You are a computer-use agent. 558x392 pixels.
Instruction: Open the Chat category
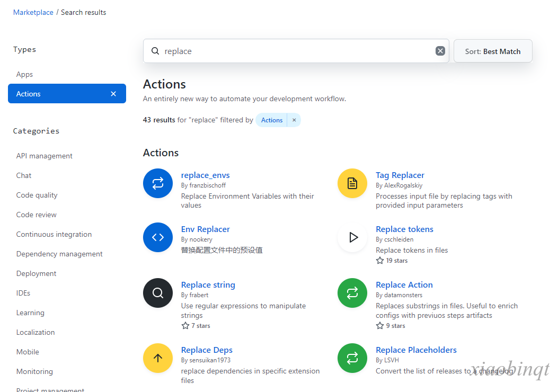pyautogui.click(x=24, y=175)
